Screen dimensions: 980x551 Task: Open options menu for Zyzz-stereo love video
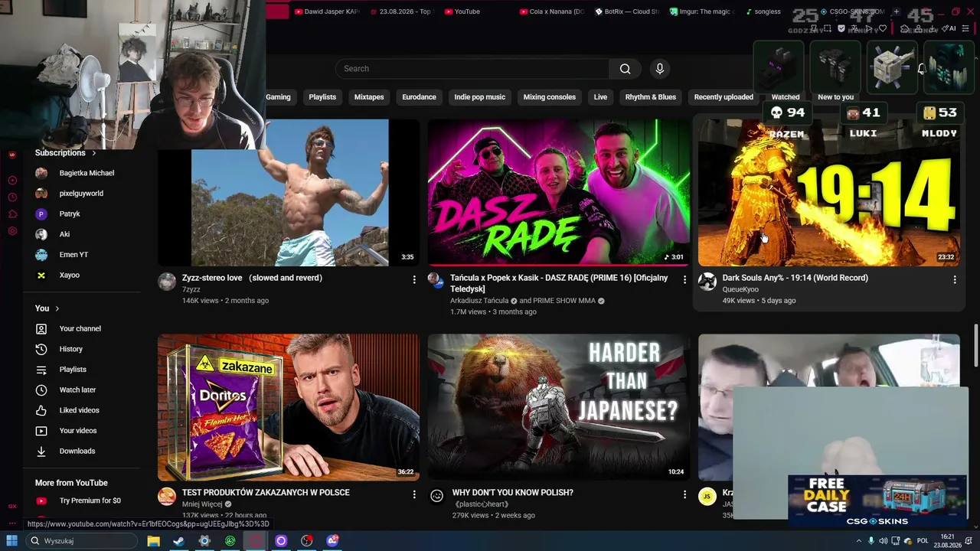click(x=414, y=280)
